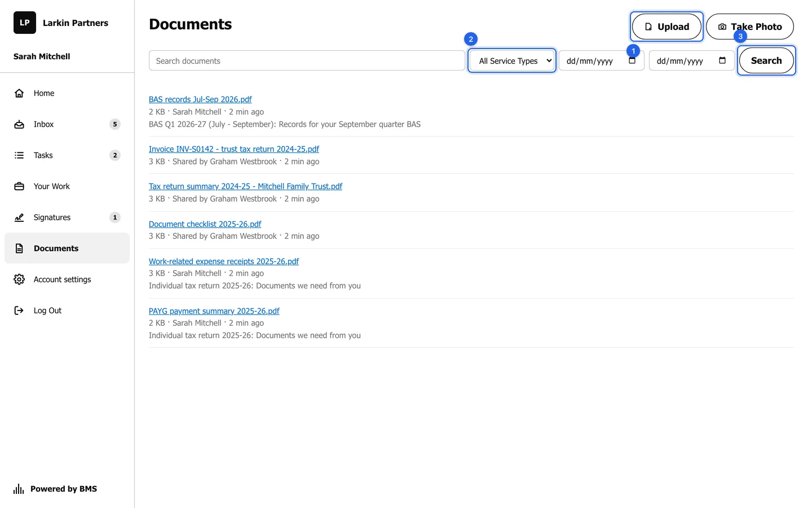This screenshot has height=508, width=812.
Task: Open Document checklist 2025-26.pdf
Action: (x=205, y=224)
